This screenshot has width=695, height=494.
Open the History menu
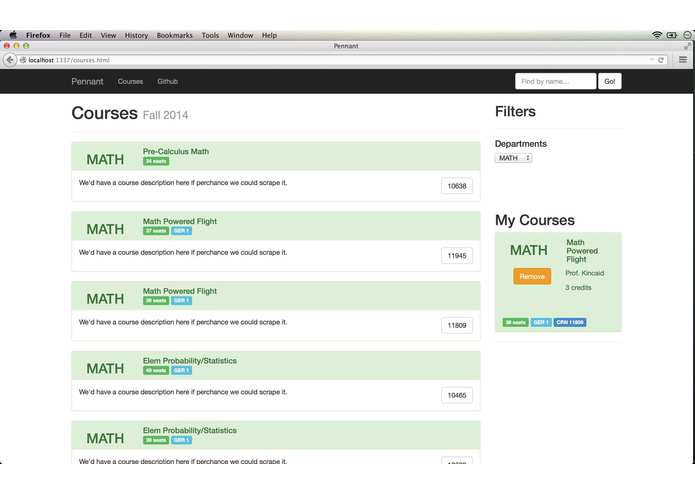[136, 35]
